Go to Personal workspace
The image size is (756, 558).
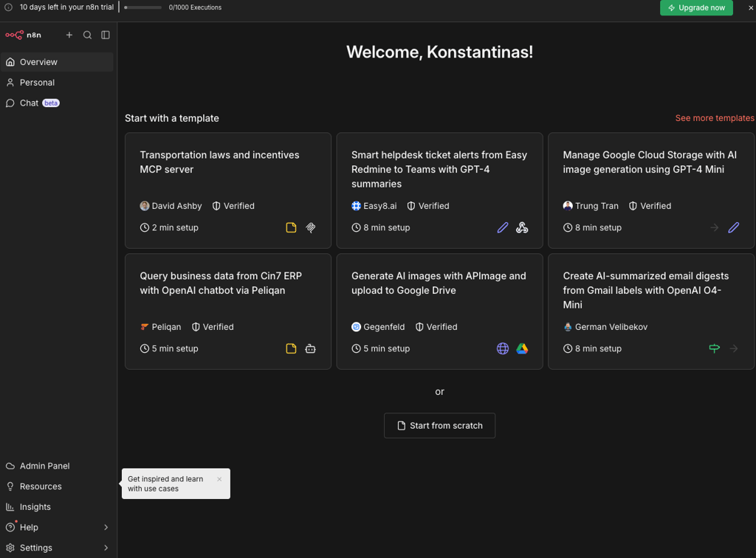57,83
